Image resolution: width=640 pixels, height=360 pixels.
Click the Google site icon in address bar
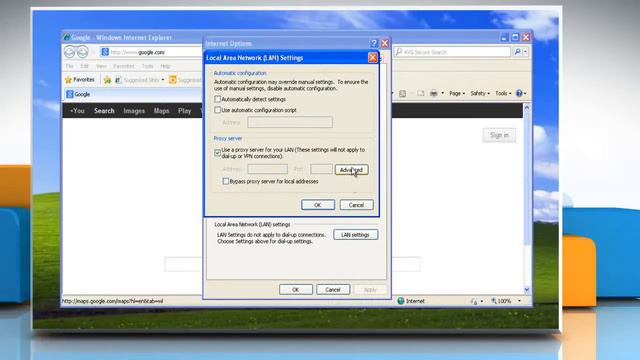click(x=105, y=52)
